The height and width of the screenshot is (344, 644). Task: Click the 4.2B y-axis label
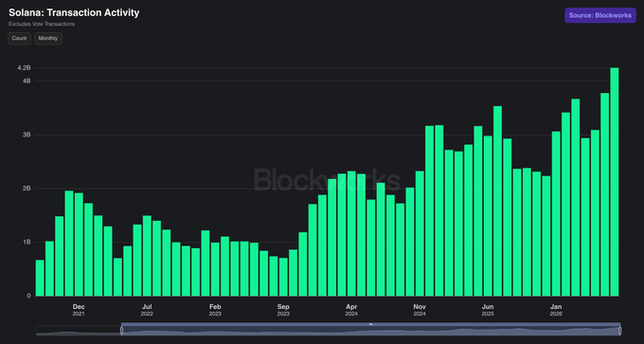coord(25,68)
